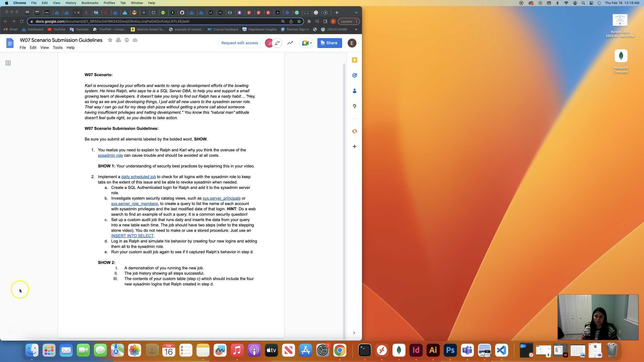The image size is (644, 362).
Task: Open the document info icon
Action: tap(127, 40)
